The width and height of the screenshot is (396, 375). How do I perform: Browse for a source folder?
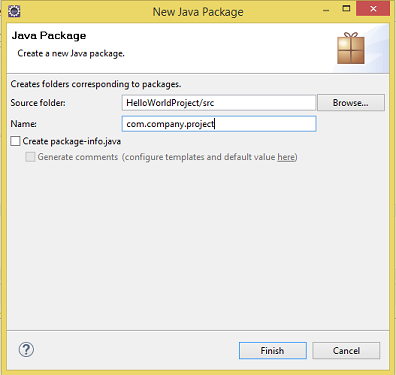pyautogui.click(x=351, y=103)
